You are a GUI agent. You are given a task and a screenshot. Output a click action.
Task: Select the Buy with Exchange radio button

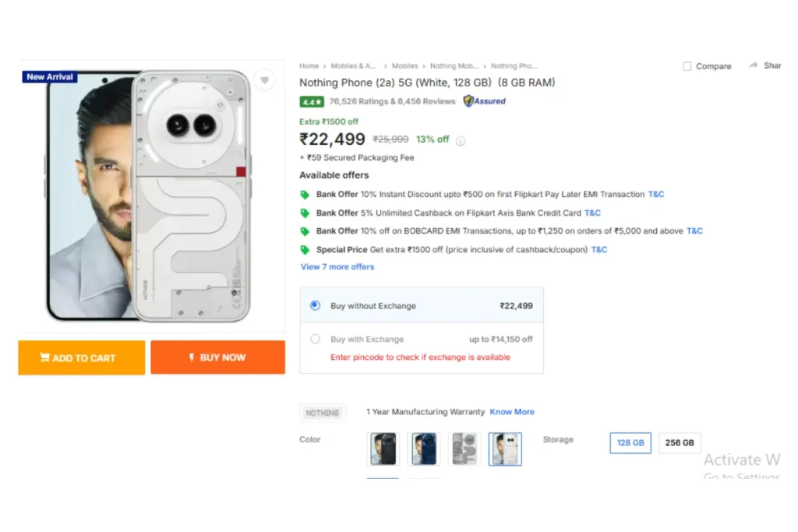315,340
